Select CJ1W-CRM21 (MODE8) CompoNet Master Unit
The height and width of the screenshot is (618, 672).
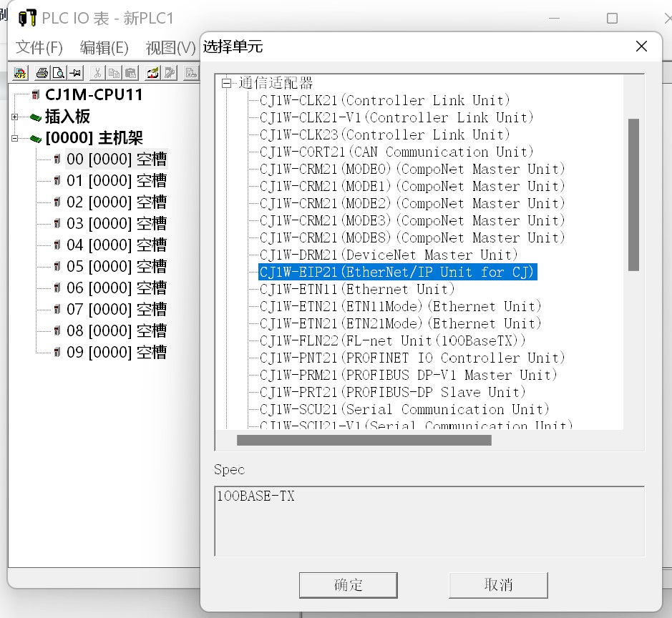(412, 237)
